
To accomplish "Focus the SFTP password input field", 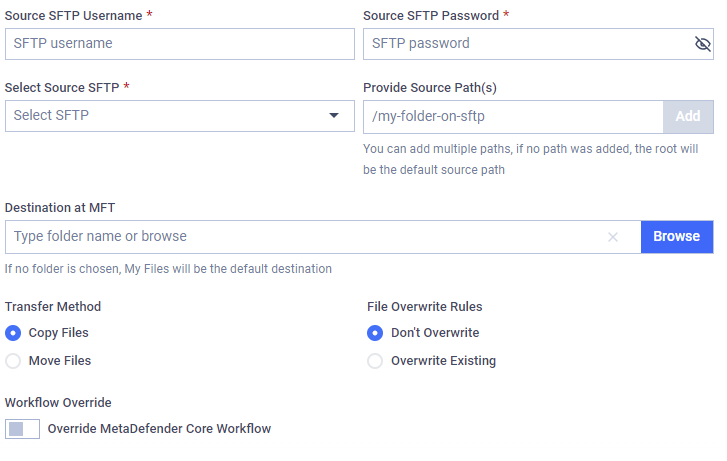I will click(529, 44).
